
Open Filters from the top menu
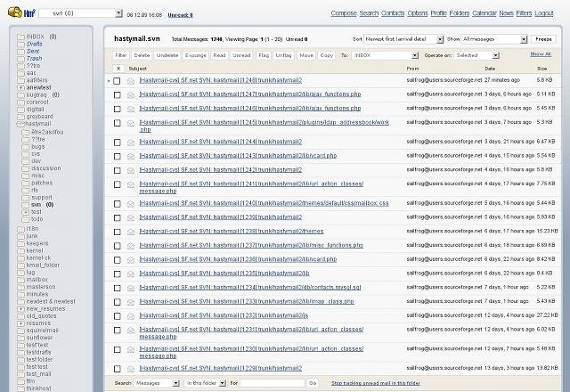coord(524,13)
